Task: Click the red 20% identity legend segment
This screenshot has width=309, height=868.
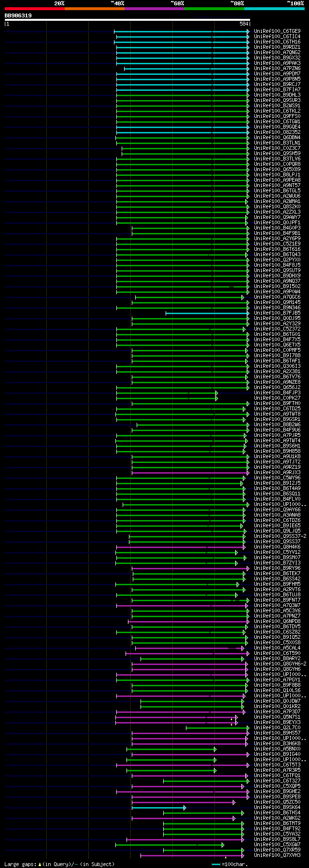Action: point(35,9)
